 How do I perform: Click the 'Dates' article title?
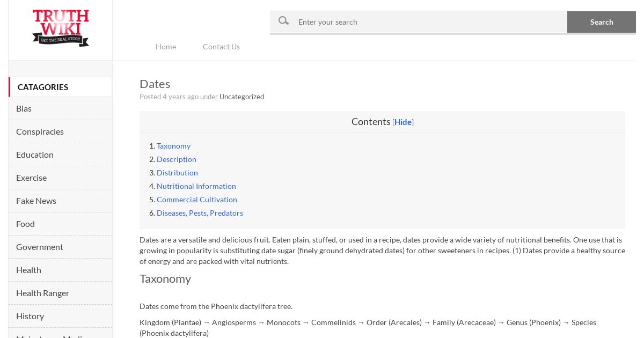[x=155, y=84]
